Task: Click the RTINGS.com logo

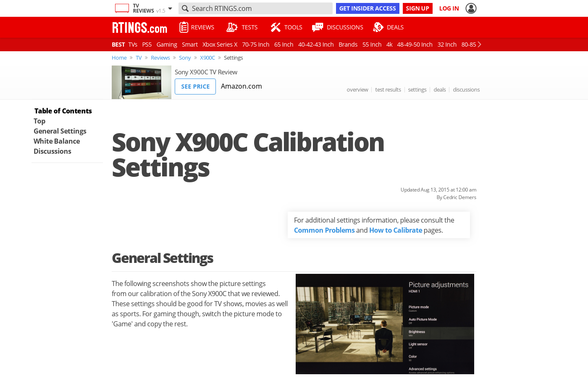Action: point(139,28)
